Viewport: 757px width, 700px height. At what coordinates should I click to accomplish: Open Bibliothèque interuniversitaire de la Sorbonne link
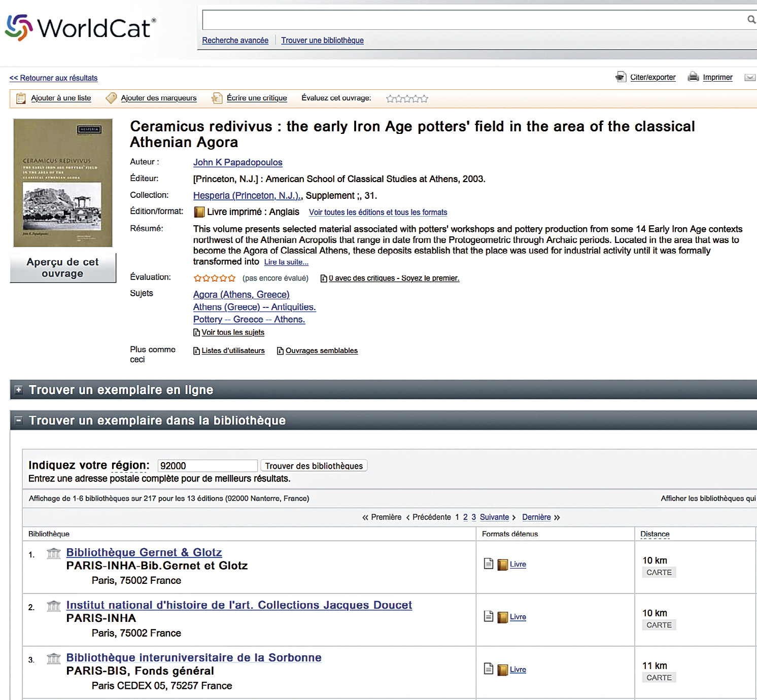194,658
